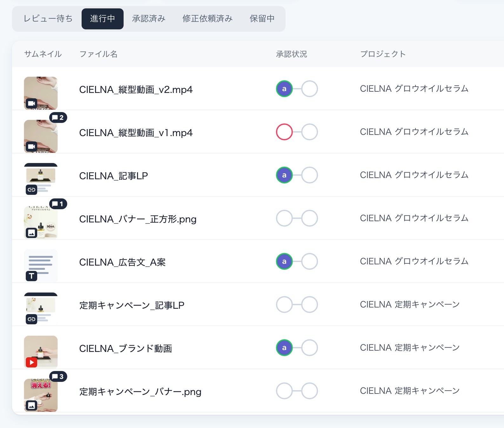Click image icon on バナー_正方形 thumbnail
The height and width of the screenshot is (428, 504).
pos(31,233)
